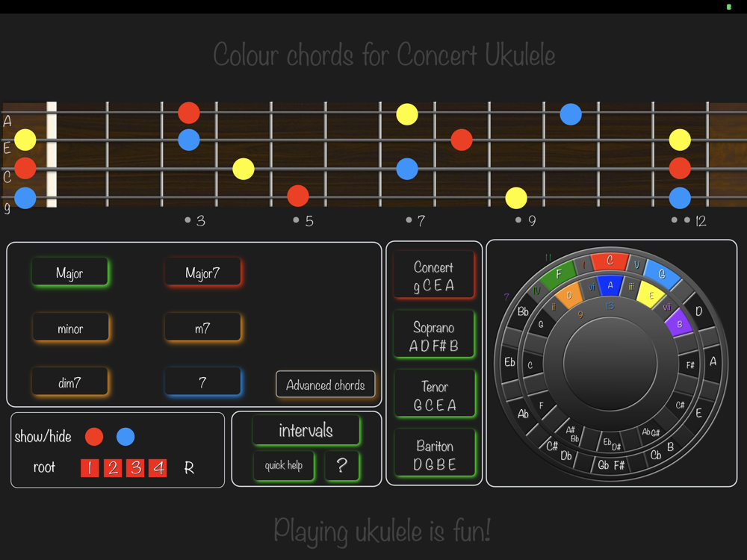Image resolution: width=747 pixels, height=560 pixels.
Task: Pick the inner ring Eb D# segment
Action: 612,444
